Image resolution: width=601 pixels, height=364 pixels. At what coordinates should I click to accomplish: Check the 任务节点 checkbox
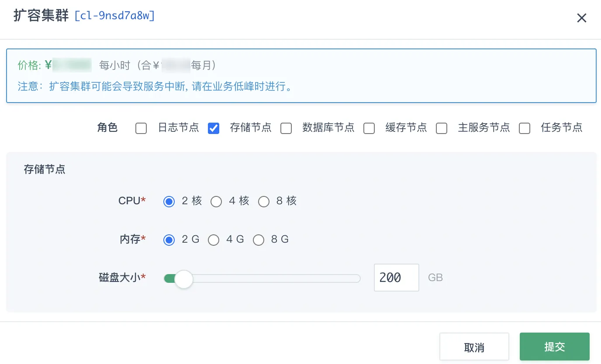point(525,128)
